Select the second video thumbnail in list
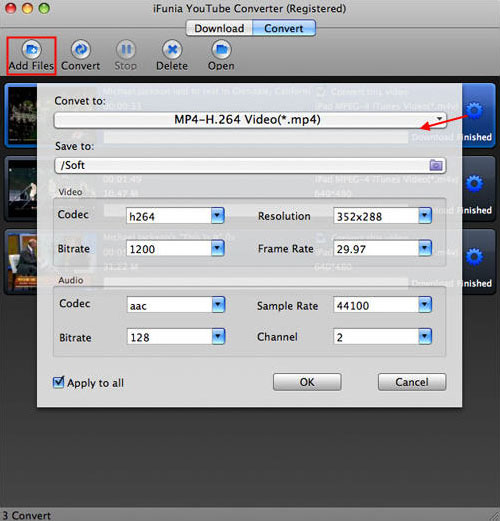 [x=23, y=188]
